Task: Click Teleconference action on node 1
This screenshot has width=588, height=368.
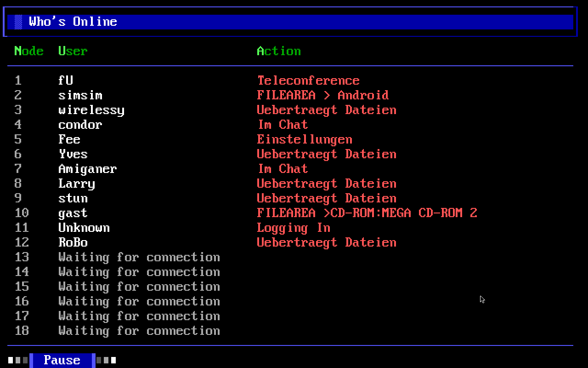Action: pyautogui.click(x=308, y=80)
